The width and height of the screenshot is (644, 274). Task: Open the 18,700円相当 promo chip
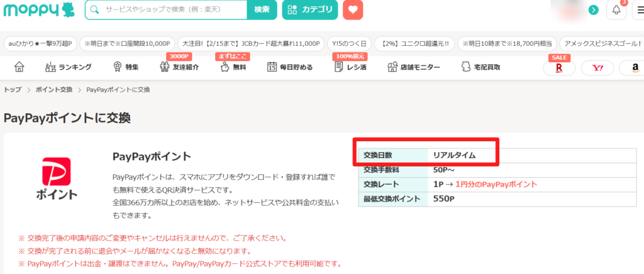508,43
